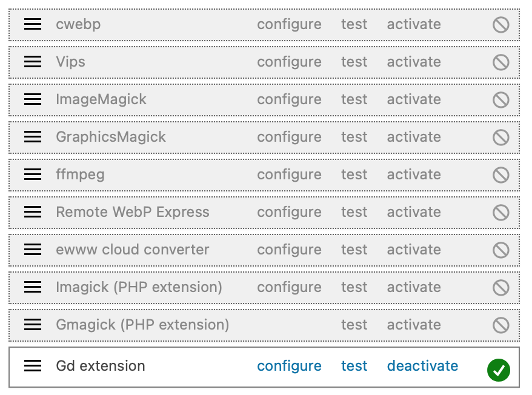Test the Vips converter

point(354,62)
